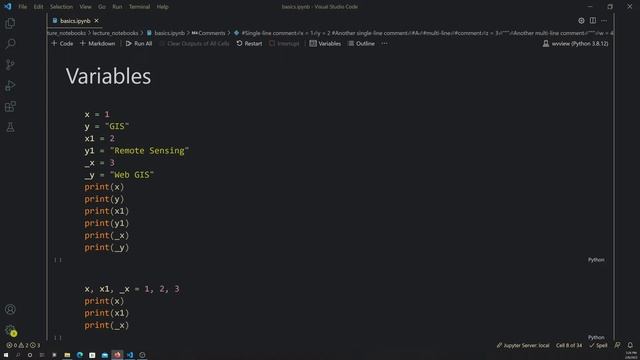
Task: Open the Testing flask view
Action: point(10,127)
